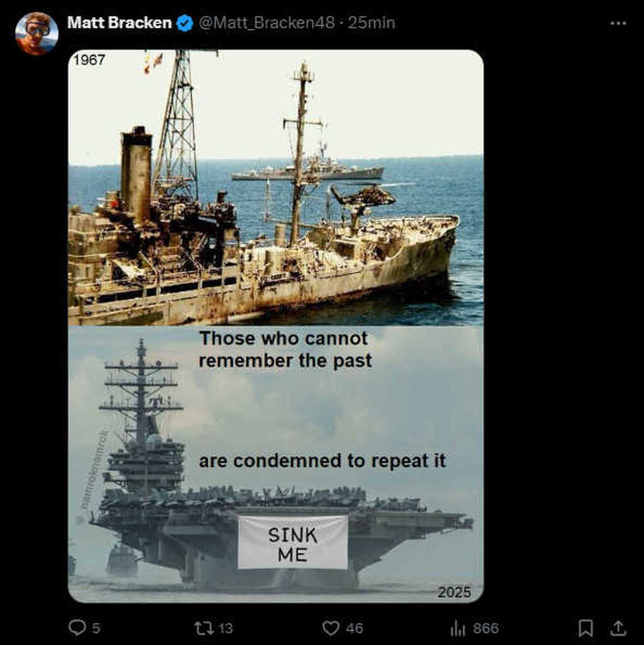Image resolution: width=644 pixels, height=645 pixels.
Task: Click the views count 866
Action: pyautogui.click(x=486, y=628)
